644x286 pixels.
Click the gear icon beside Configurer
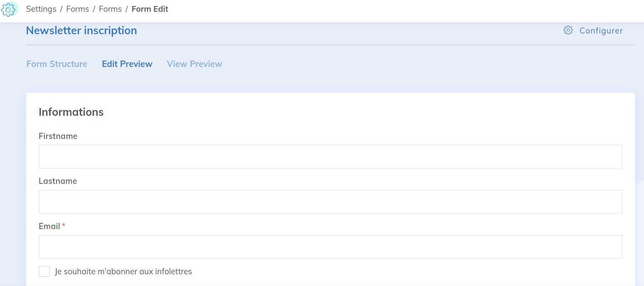point(568,30)
